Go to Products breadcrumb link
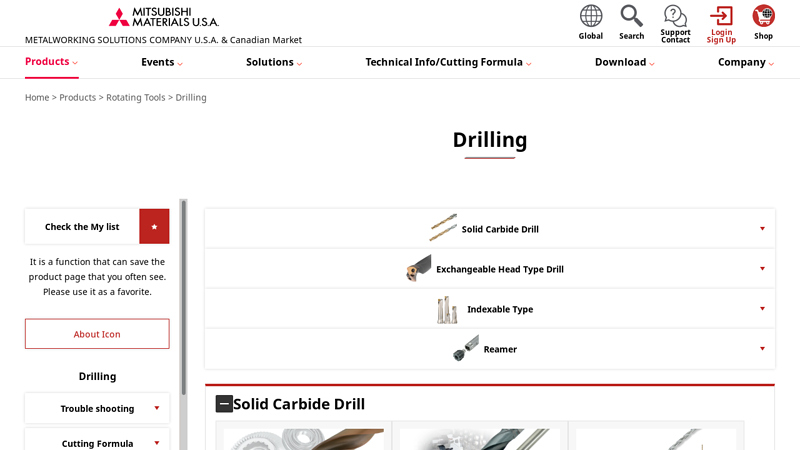 (x=78, y=97)
